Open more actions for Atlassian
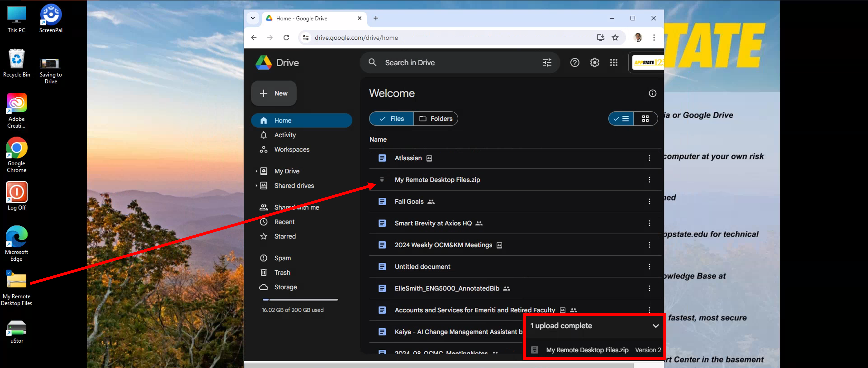 coord(649,158)
